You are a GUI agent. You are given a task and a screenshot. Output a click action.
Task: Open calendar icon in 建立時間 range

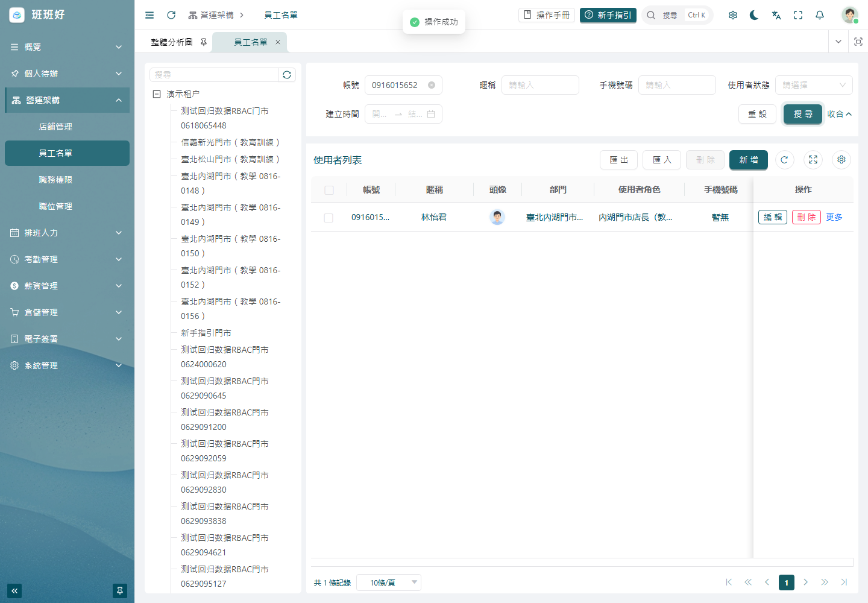431,114
